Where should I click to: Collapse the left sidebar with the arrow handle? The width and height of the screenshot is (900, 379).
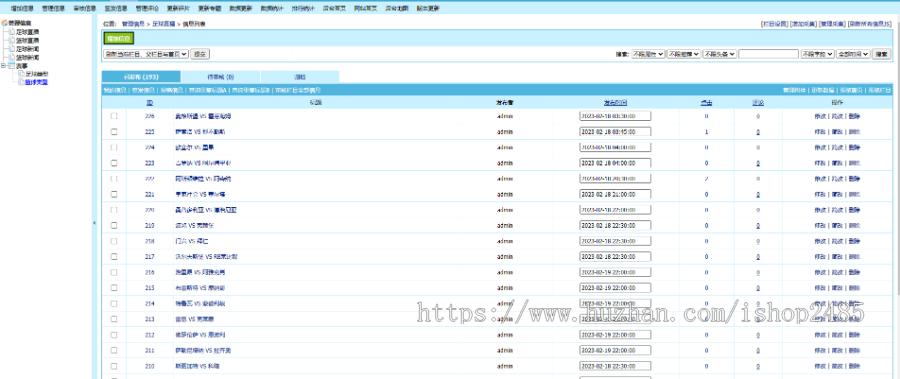coord(94,223)
